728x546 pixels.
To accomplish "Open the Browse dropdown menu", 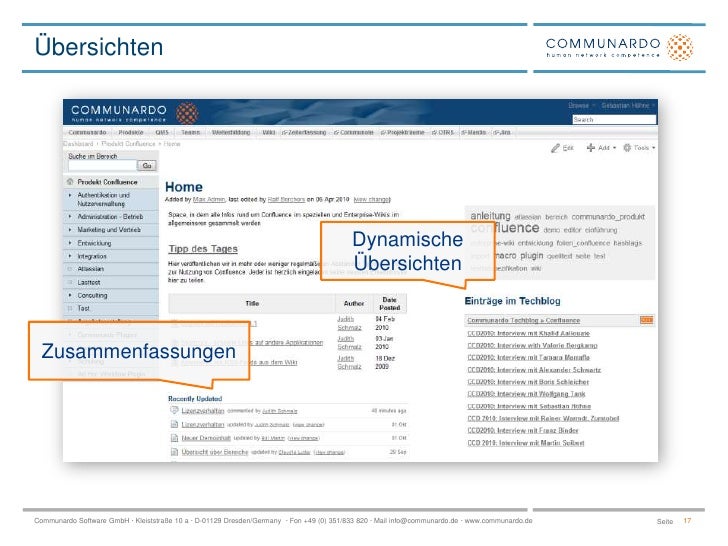I will pos(581,106).
